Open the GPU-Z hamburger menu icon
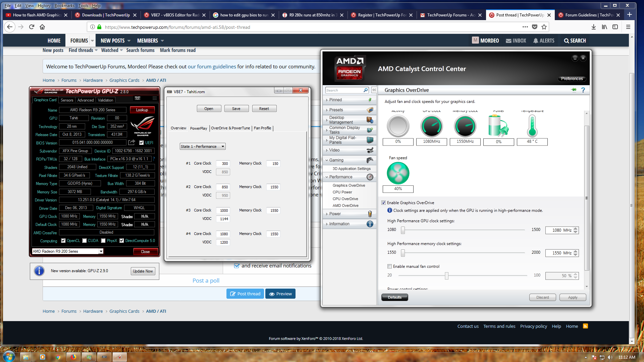The image size is (644, 362). tap(155, 98)
